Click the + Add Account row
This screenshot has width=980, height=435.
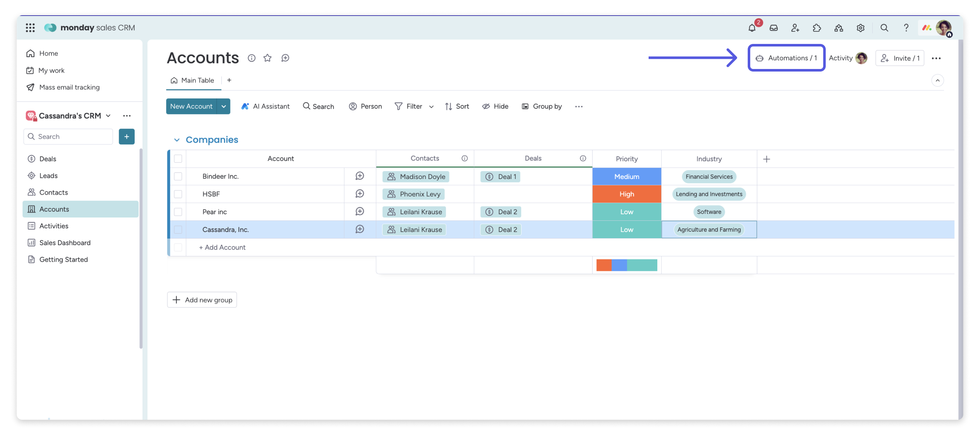point(222,247)
